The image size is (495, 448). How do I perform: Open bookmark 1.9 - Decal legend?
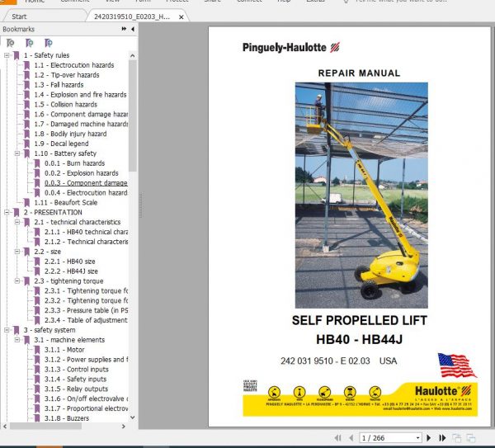click(x=61, y=144)
